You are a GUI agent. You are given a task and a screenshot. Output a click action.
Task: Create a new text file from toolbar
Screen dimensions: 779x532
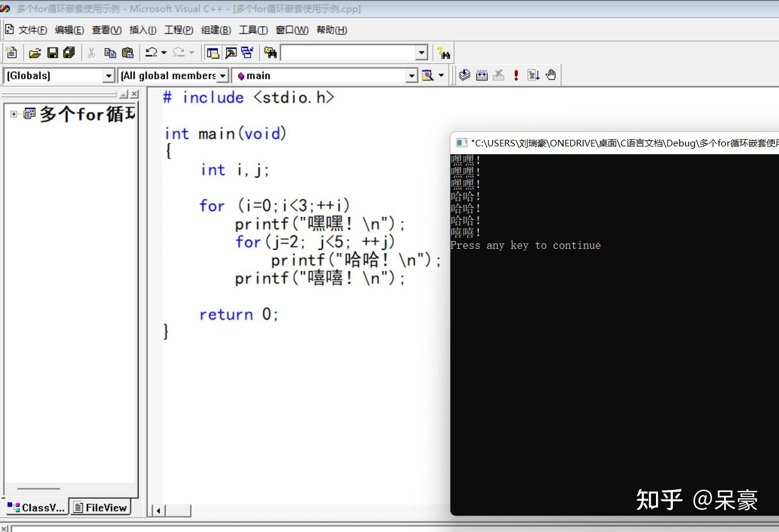11,53
